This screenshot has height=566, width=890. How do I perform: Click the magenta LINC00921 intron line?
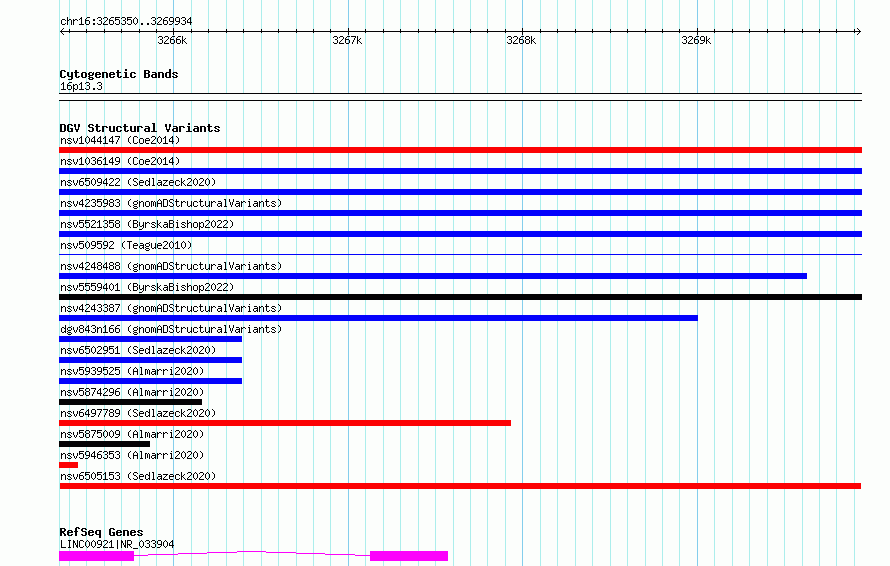point(252,552)
